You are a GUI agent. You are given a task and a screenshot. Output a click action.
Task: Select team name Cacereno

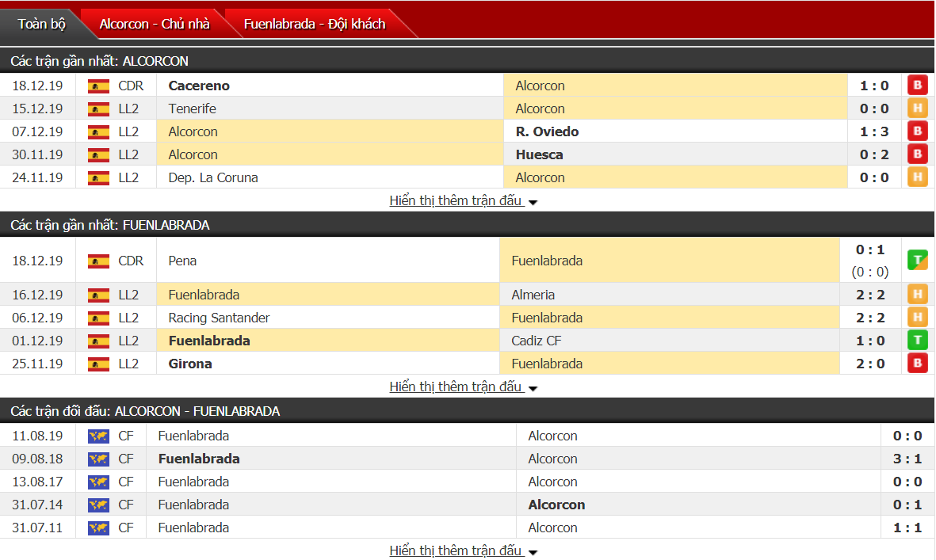coord(199,86)
